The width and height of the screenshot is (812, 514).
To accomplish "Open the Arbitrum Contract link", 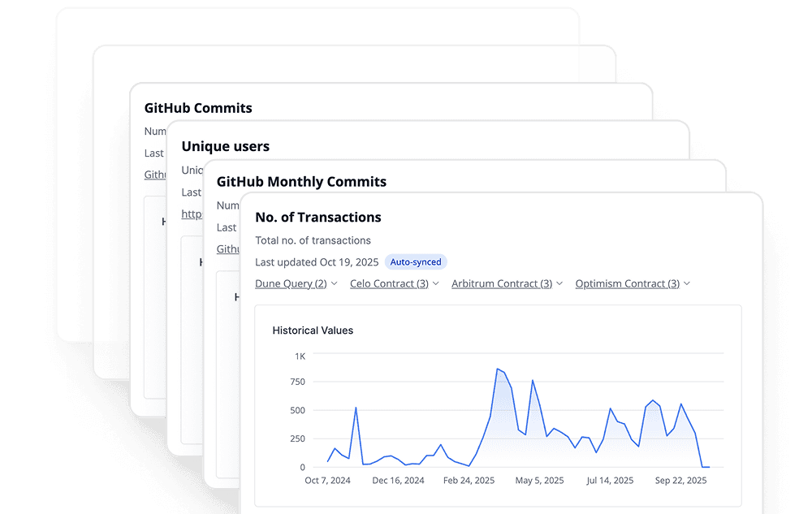I will pyautogui.click(x=501, y=283).
